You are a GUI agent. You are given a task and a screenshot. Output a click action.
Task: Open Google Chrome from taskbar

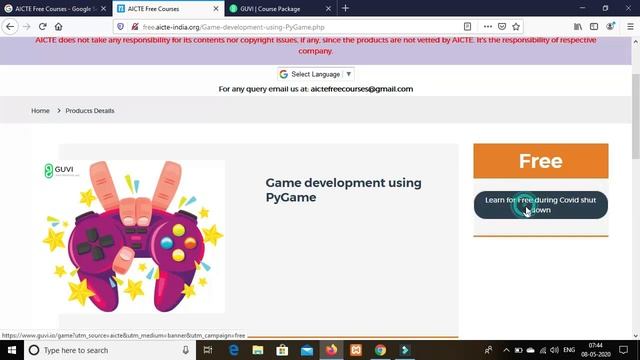tap(380, 350)
